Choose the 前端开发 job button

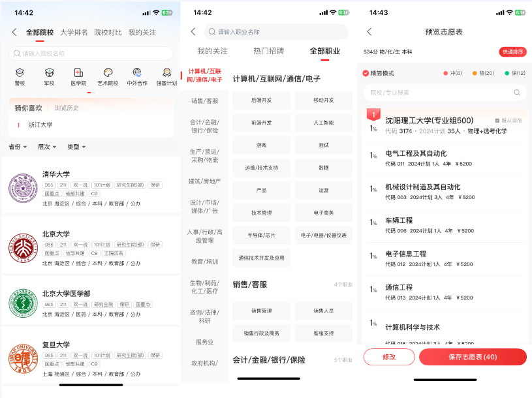(262, 123)
